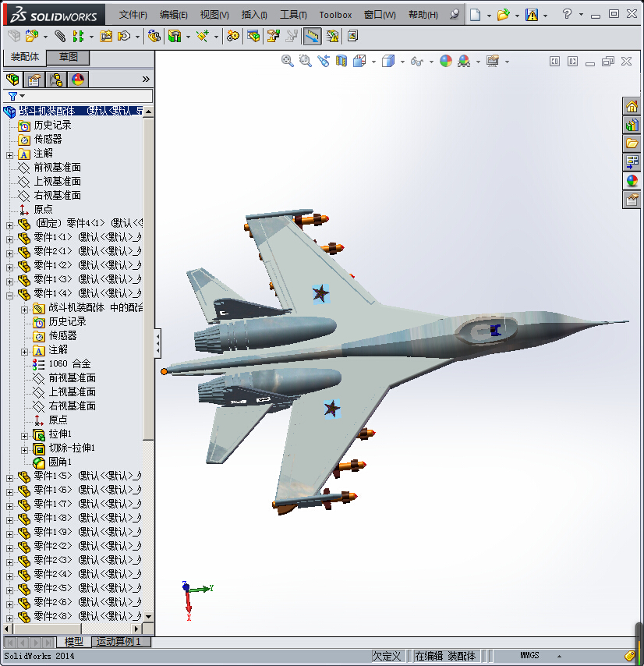Click the feature tree vertical scrollbar
The width and height of the screenshot is (644, 666).
[x=148, y=280]
